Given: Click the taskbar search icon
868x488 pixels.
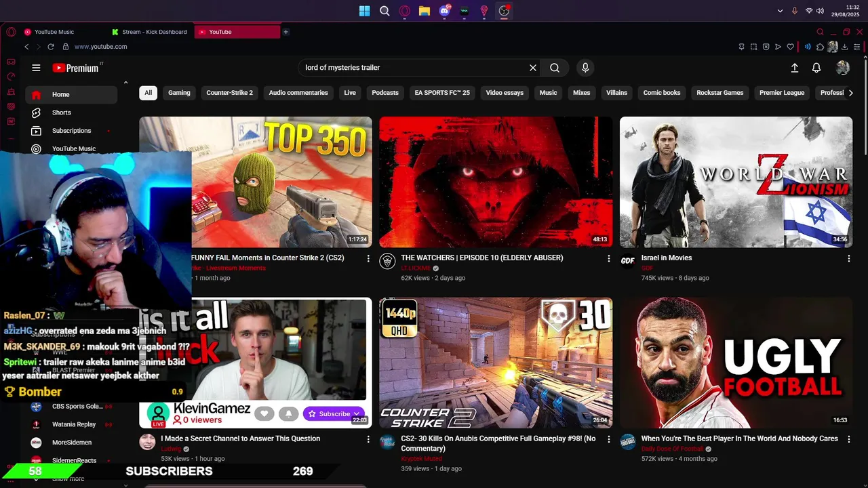Looking at the screenshot, I should (x=384, y=11).
